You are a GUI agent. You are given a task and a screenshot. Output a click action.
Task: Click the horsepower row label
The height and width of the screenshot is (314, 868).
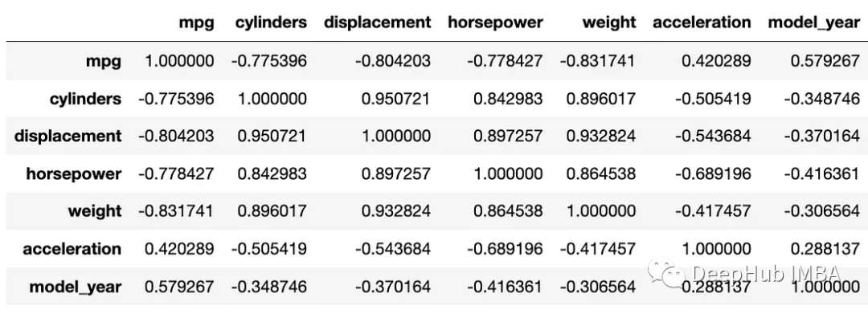click(74, 173)
